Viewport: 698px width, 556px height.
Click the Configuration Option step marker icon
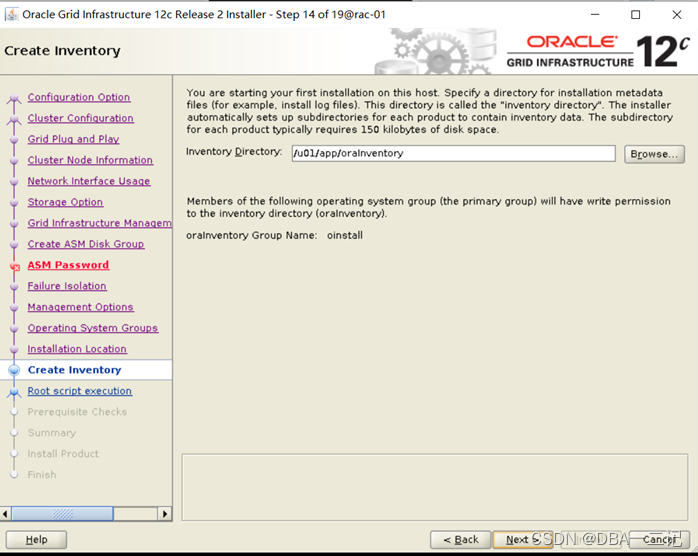point(14,98)
